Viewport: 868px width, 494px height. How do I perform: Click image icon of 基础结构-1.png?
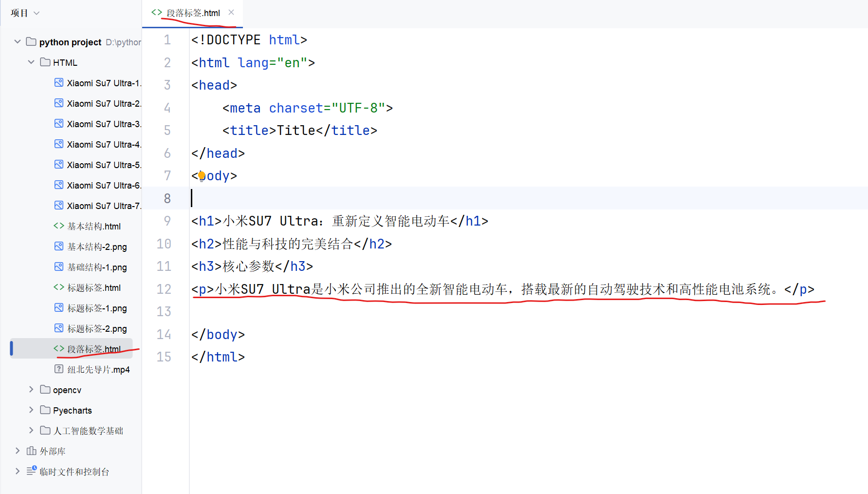point(59,267)
